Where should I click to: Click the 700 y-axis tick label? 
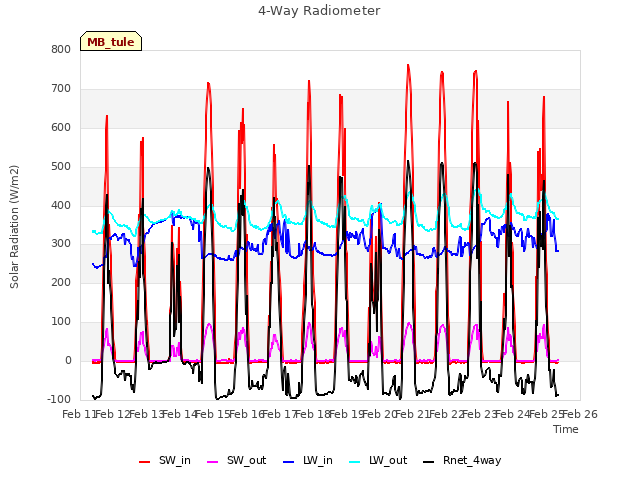click(x=61, y=89)
